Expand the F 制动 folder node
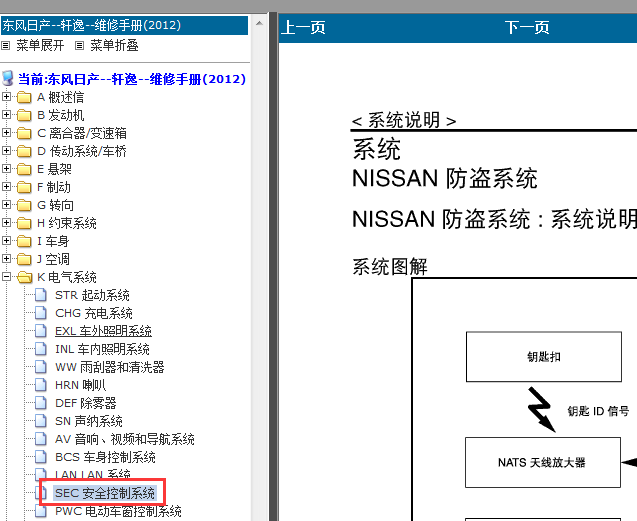Screen dimensions: 637x521 click(x=6, y=187)
